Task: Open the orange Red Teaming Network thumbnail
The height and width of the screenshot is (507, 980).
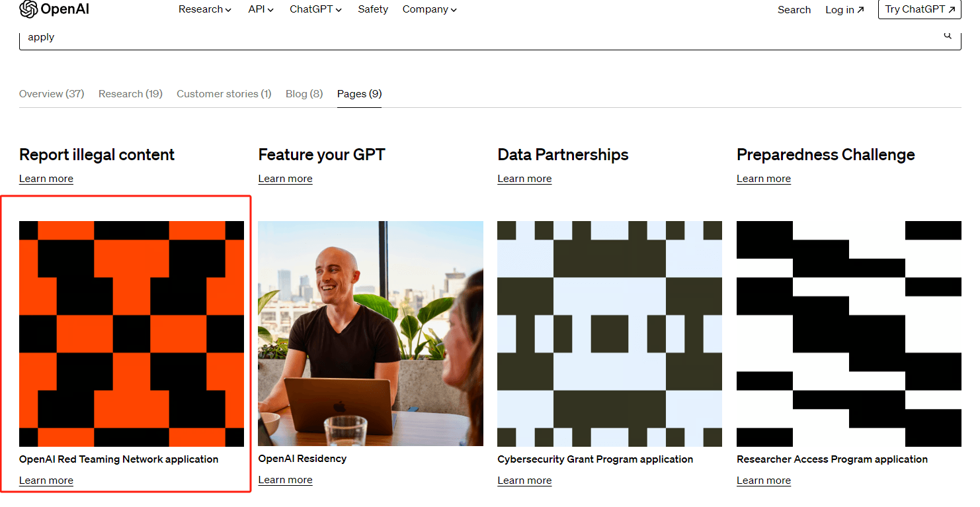Action: [132, 334]
